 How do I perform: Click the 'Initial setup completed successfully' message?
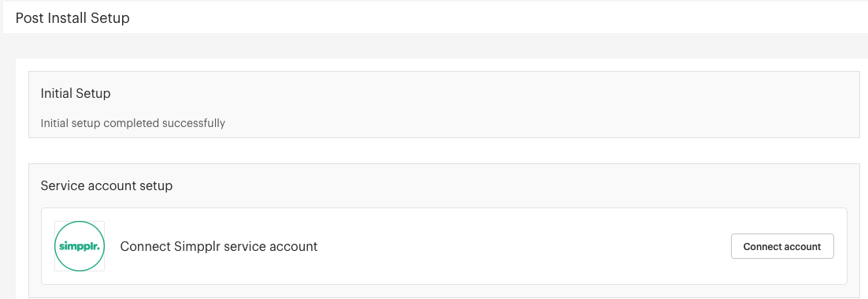click(x=133, y=123)
